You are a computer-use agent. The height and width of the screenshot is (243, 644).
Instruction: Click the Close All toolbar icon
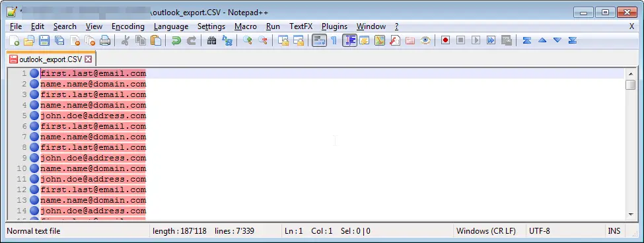pyautogui.click(x=90, y=41)
